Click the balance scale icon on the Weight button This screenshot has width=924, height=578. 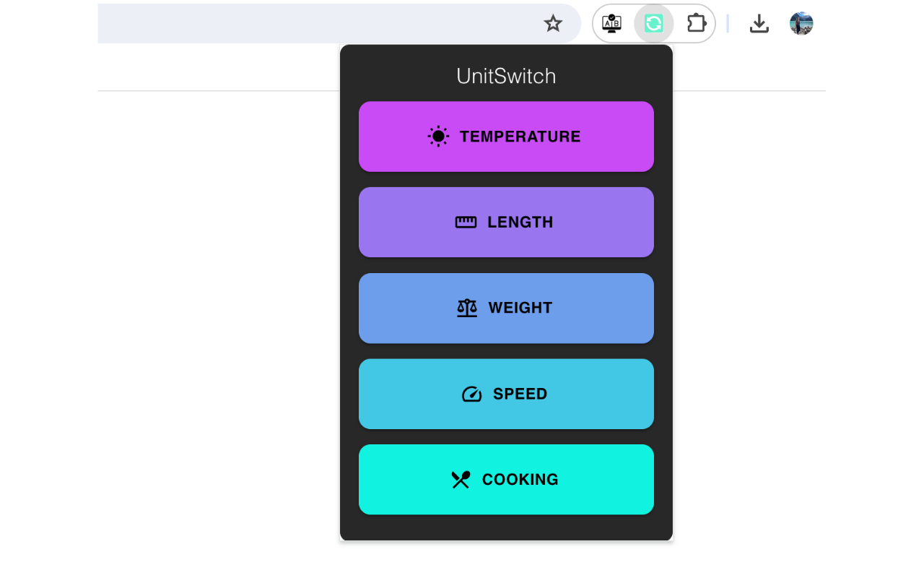[467, 308]
